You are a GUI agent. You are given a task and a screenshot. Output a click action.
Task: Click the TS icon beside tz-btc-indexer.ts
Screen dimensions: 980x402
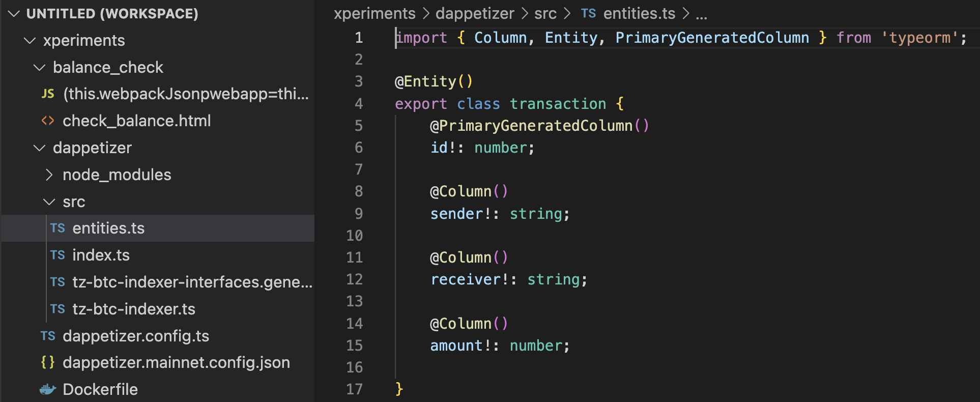(57, 309)
